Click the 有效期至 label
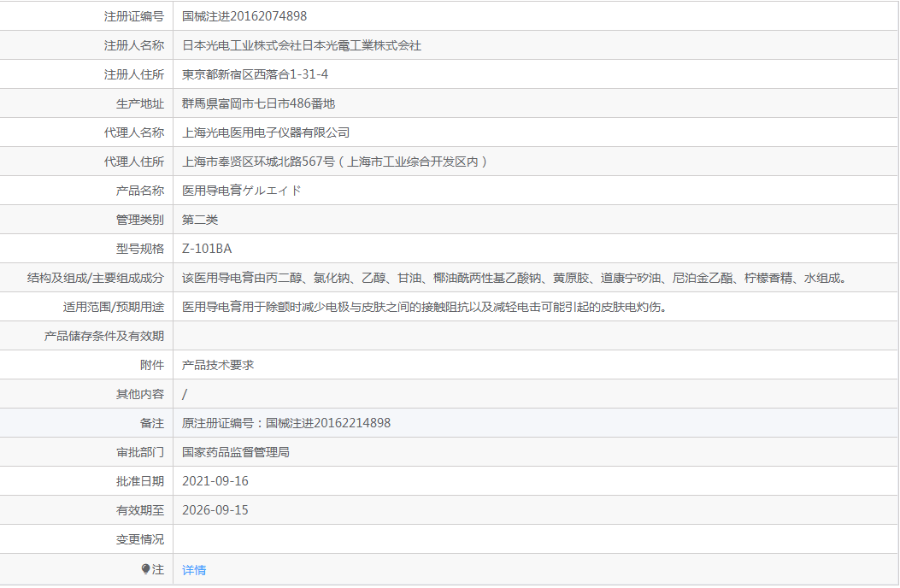 click(x=140, y=510)
